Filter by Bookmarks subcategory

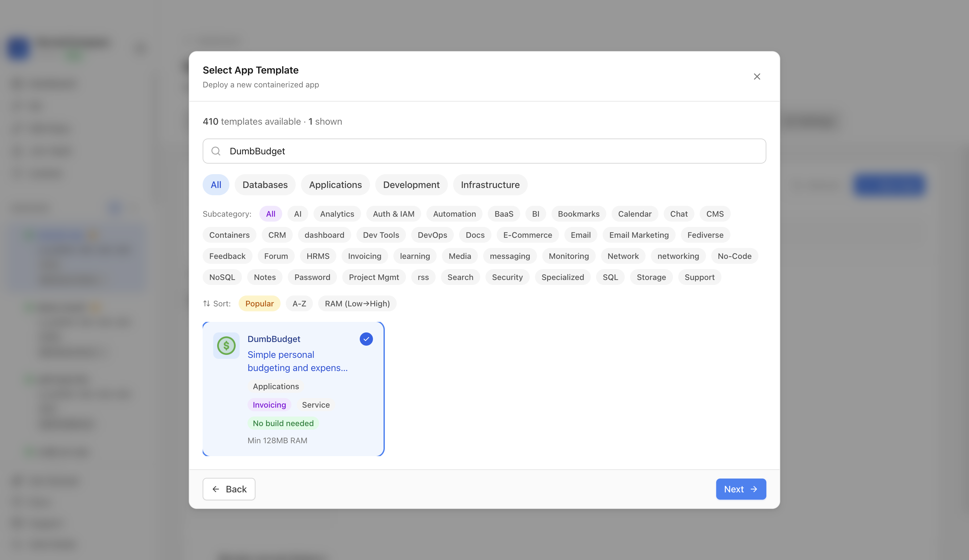(x=578, y=214)
